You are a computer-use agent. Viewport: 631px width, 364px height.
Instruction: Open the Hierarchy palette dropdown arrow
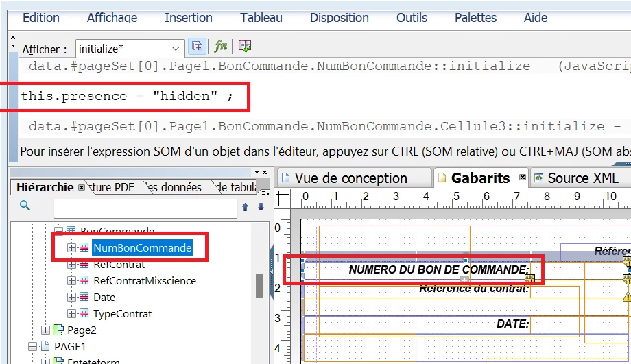point(257,172)
